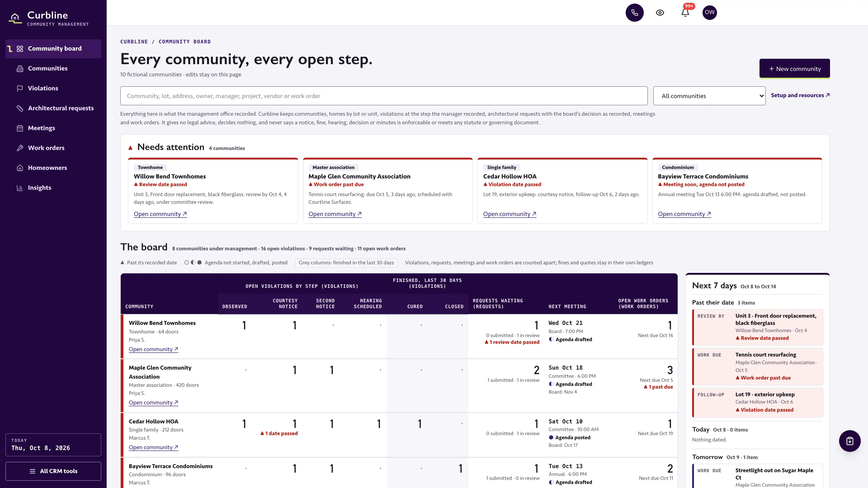Click the Meetings calendar icon in sidebar
This screenshot has width=868, height=488.
[20, 128]
